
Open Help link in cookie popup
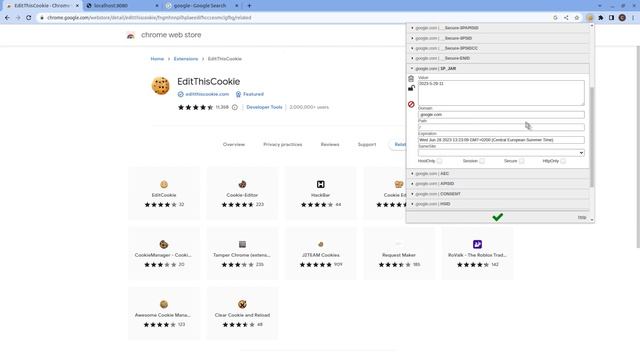pyautogui.click(x=582, y=218)
